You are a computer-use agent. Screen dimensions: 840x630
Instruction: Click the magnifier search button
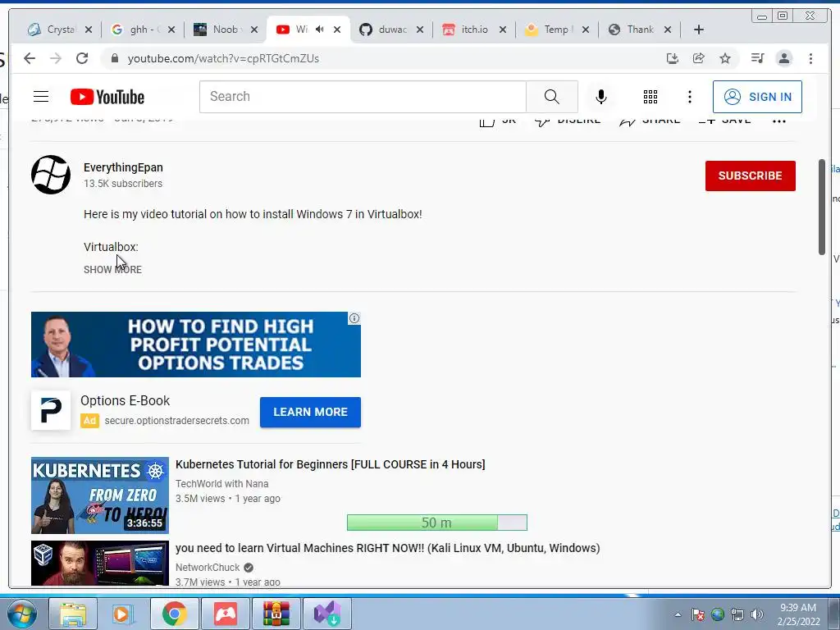[552, 97]
